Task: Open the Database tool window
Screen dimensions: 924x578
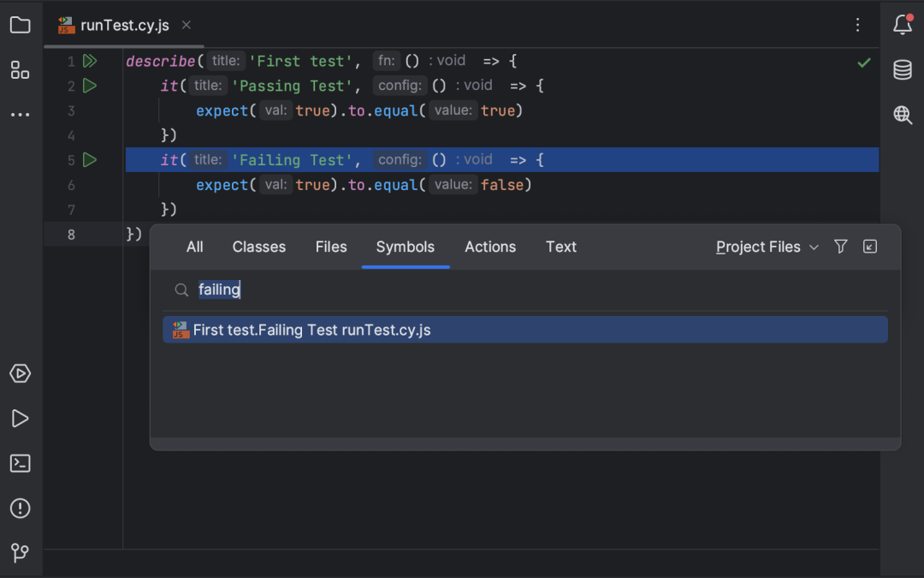Action: (x=903, y=69)
